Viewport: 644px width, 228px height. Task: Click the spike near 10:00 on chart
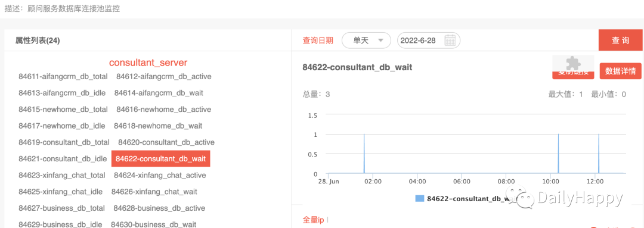(558, 154)
